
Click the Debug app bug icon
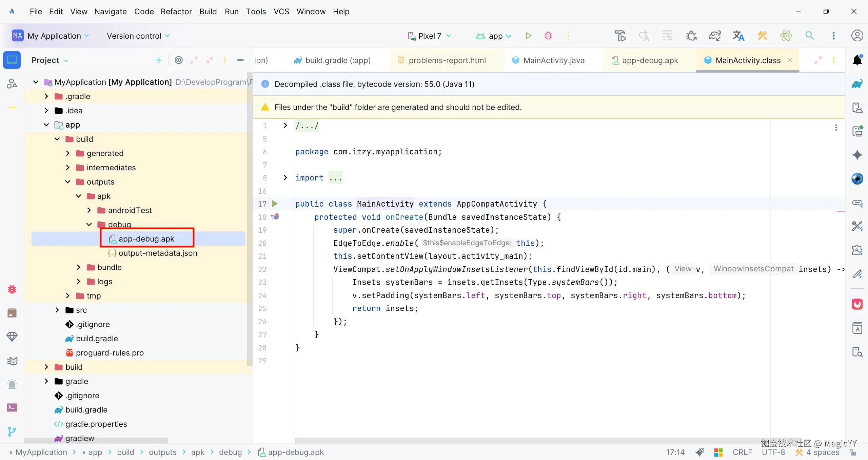click(548, 36)
